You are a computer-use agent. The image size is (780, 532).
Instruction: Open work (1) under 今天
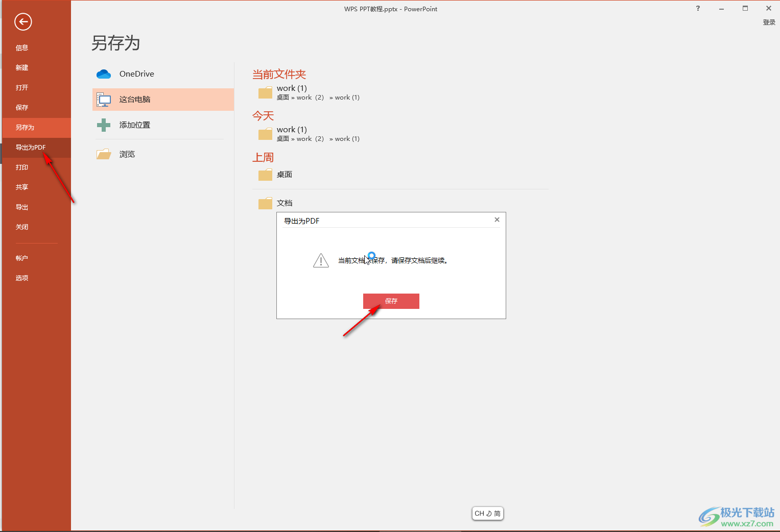pyautogui.click(x=292, y=130)
